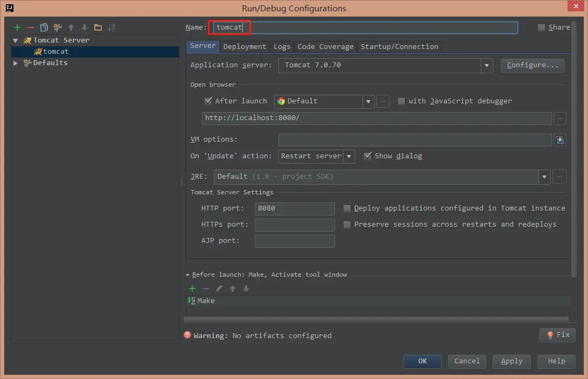The image size is (588, 379).
Task: Click the Cancel button
Action: [467, 361]
